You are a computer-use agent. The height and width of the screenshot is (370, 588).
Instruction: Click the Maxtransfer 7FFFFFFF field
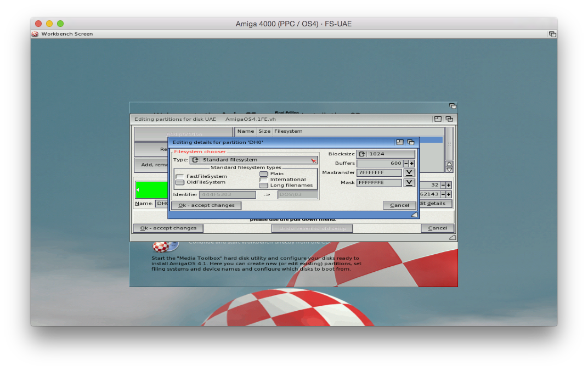click(380, 172)
